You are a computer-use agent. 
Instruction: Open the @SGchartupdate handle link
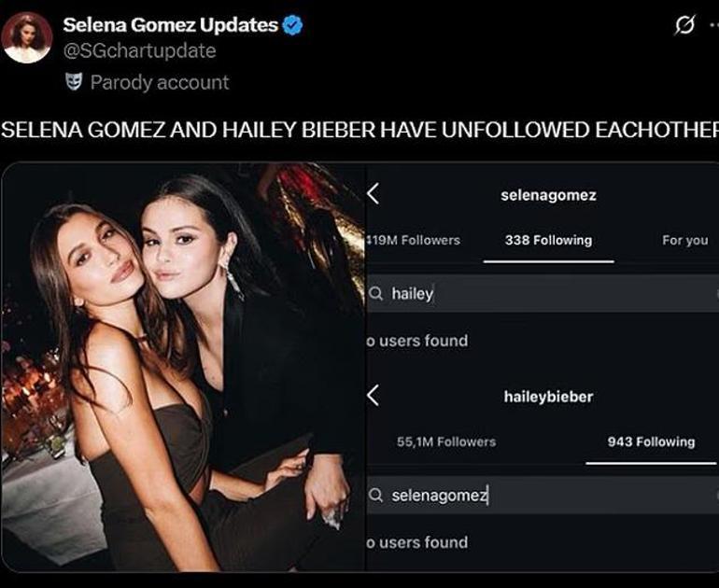click(139, 51)
